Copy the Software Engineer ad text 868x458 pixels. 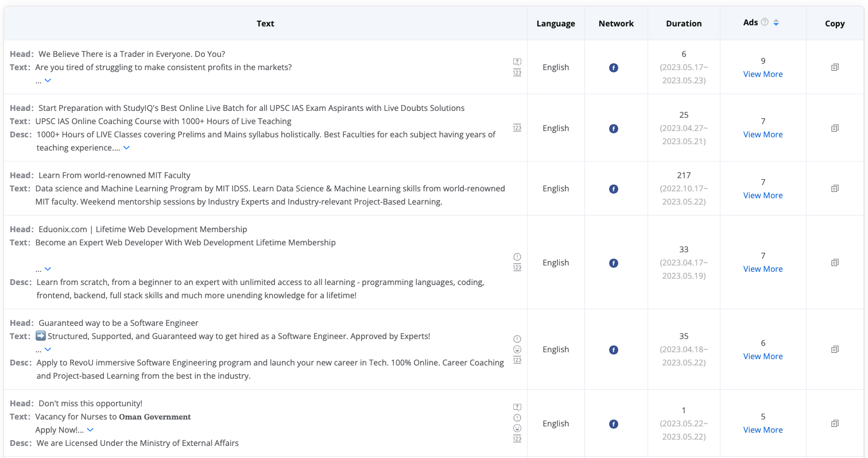tap(835, 349)
